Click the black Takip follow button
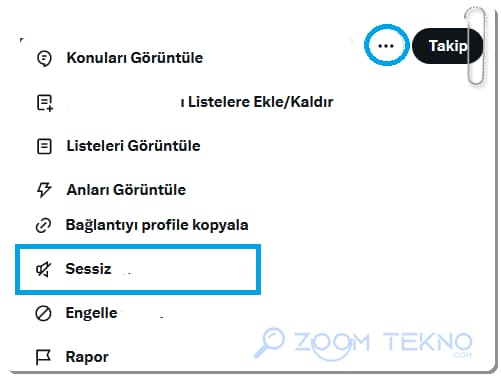The height and width of the screenshot is (377, 501). click(x=447, y=46)
